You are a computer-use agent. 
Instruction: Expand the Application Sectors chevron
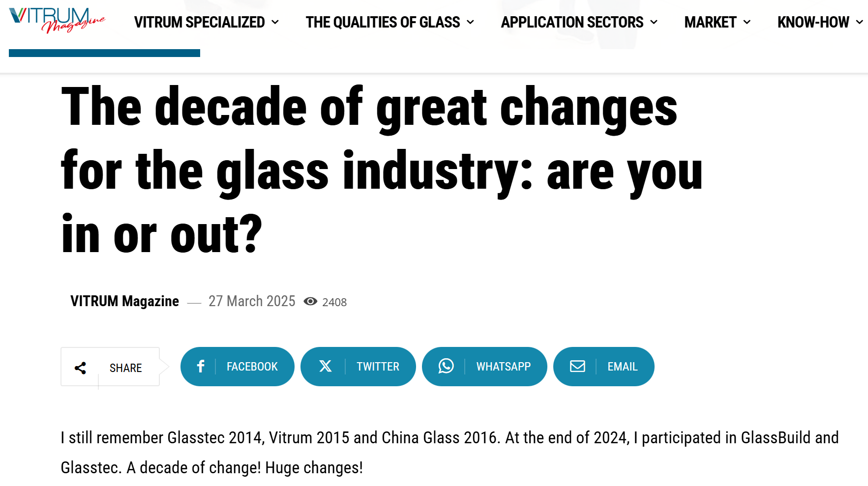654,22
